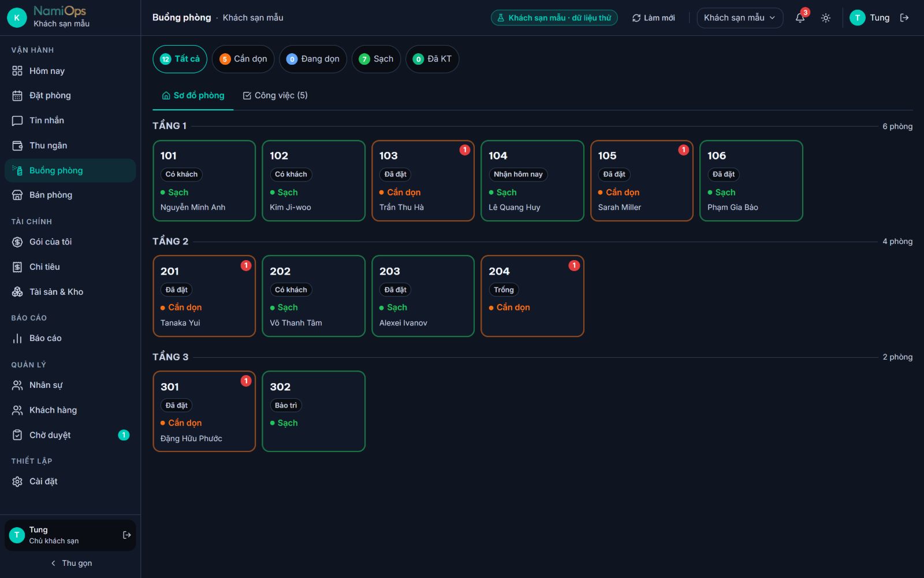The width and height of the screenshot is (924, 578).
Task: Open room 301 card Đặng Hữu Phước
Action: pyautogui.click(x=204, y=411)
